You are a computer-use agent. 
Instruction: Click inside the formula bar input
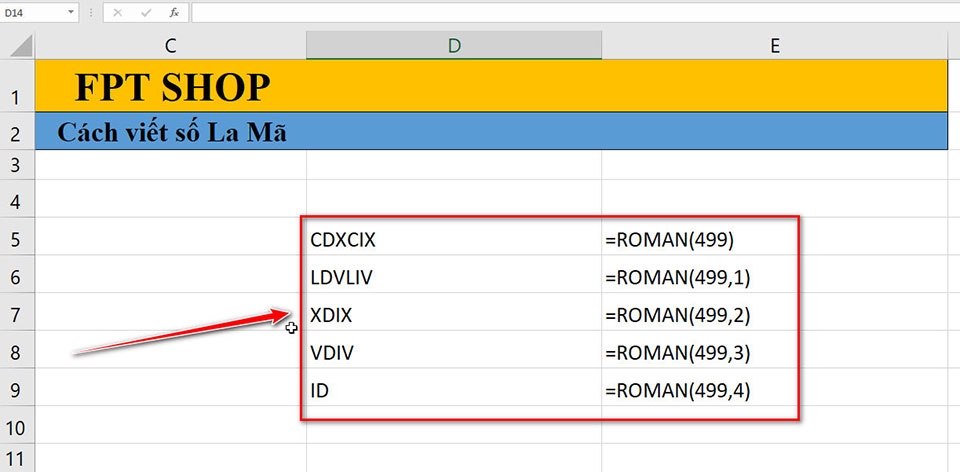click(x=574, y=12)
